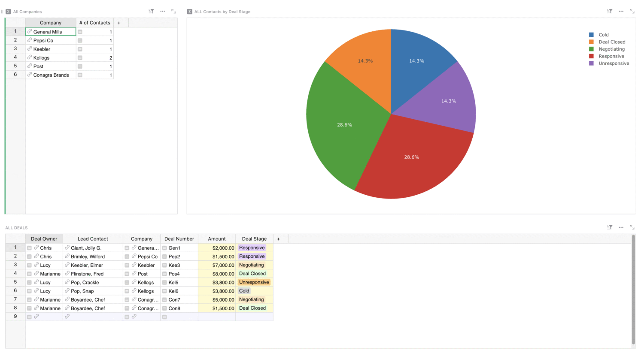Image resolution: width=644 pixels, height=353 pixels.
Task: Select Deal Closed stage for the Con8 deal
Action: 254,308
